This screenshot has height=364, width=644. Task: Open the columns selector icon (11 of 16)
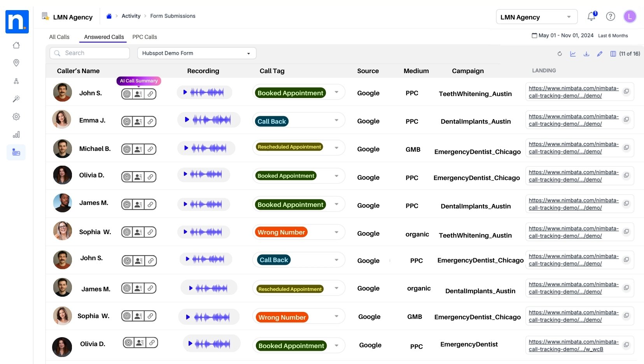613,54
